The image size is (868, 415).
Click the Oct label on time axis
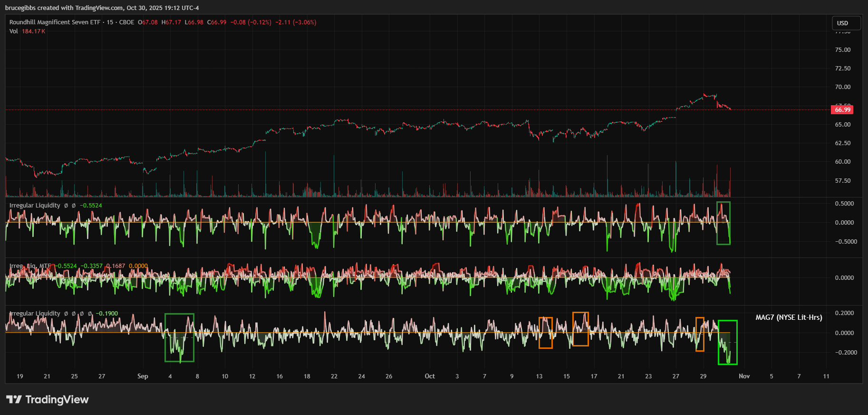(429, 376)
